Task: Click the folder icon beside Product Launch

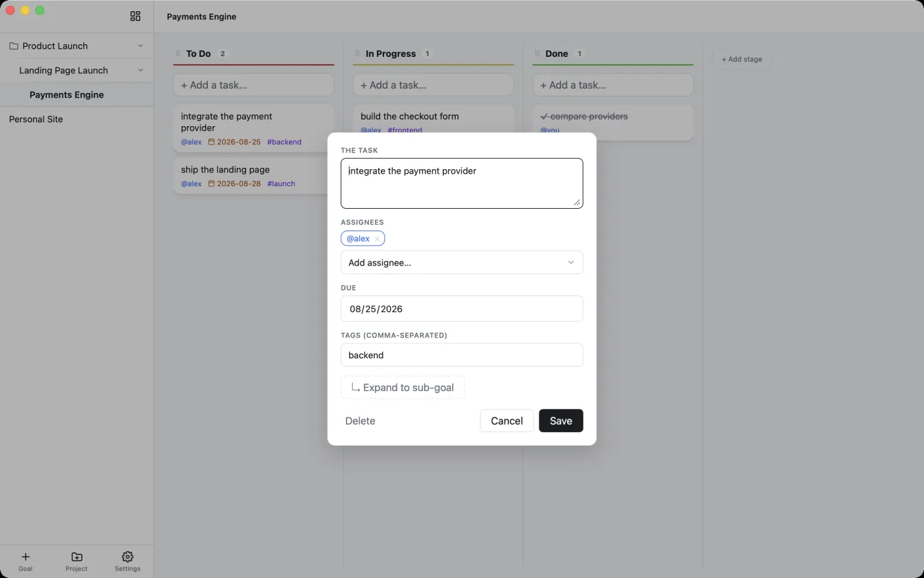Action: [13, 46]
